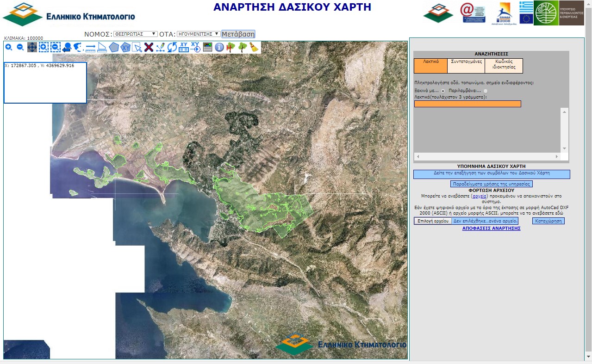Click the blue refresh arrows icon
Viewport: 592px width, 364px height.
pyautogui.click(x=172, y=47)
